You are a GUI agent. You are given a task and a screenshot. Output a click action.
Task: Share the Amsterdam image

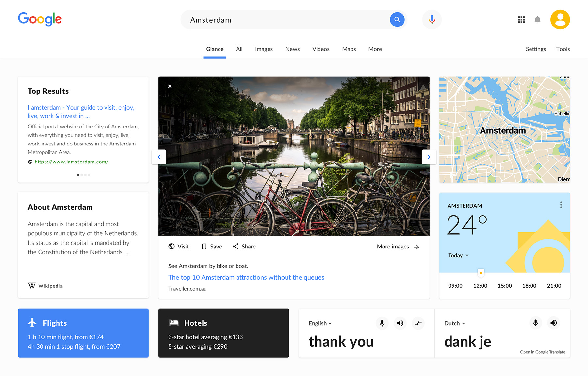coord(244,247)
